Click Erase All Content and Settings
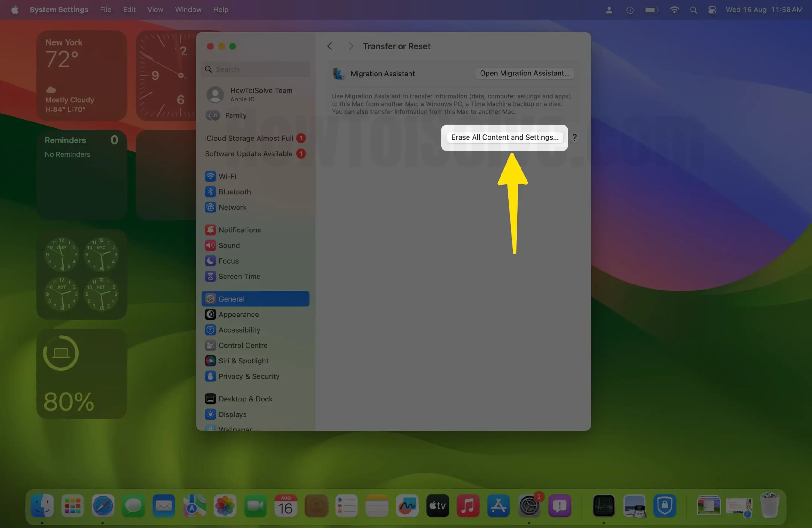Viewport: 812px width, 528px height. (x=504, y=137)
